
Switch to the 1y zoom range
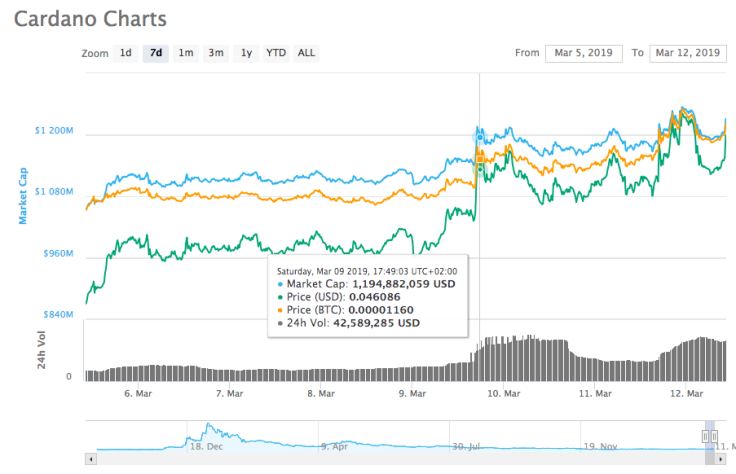click(246, 53)
